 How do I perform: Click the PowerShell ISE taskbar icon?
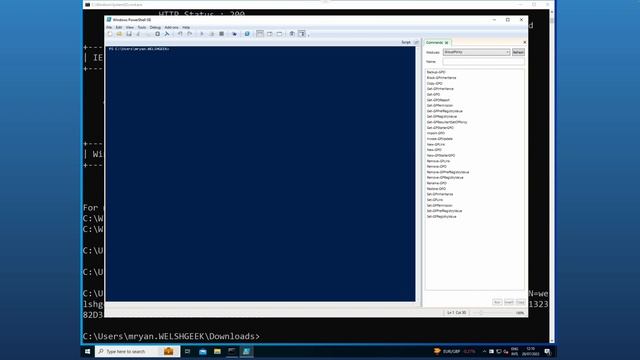(247, 351)
